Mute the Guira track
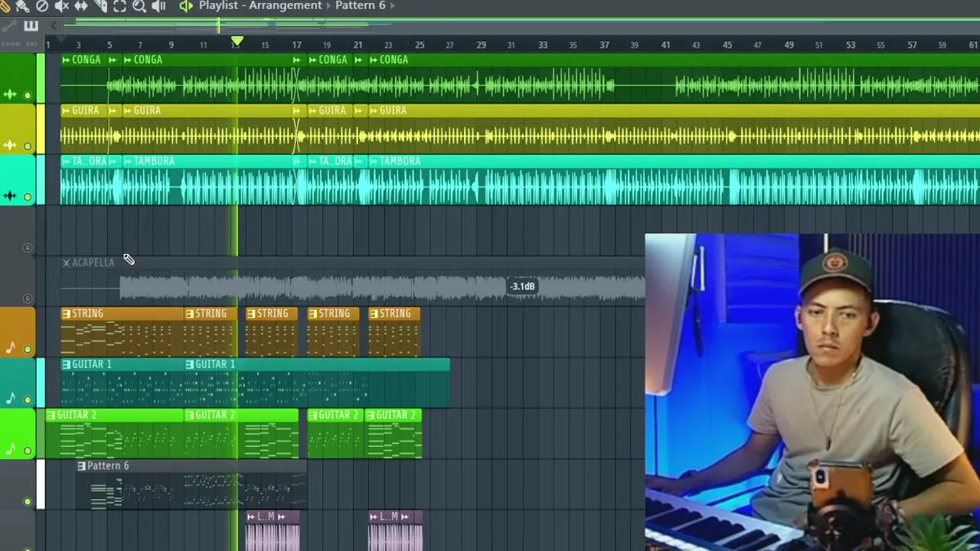 pos(28,146)
